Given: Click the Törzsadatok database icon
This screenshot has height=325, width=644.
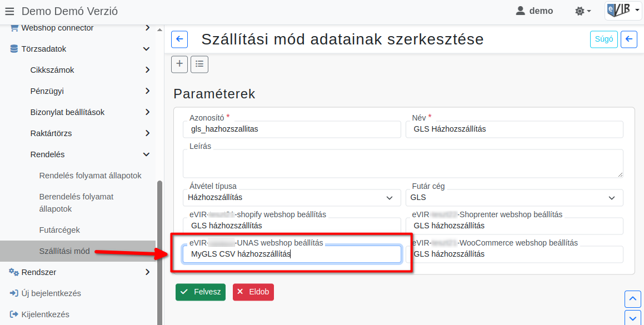Looking at the screenshot, I should (x=14, y=49).
